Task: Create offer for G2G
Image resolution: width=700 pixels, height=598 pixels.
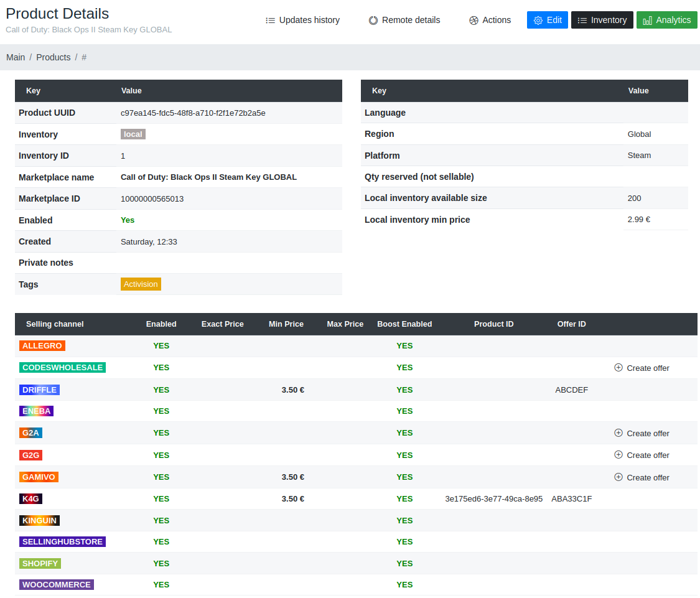Action: (642, 455)
